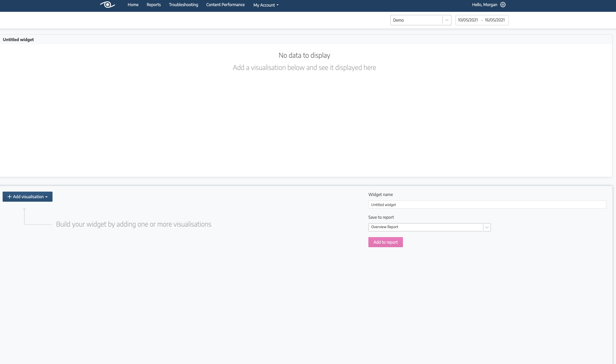Select the end date 16/05/2021
Screen dimensions: 616x364
click(495, 20)
